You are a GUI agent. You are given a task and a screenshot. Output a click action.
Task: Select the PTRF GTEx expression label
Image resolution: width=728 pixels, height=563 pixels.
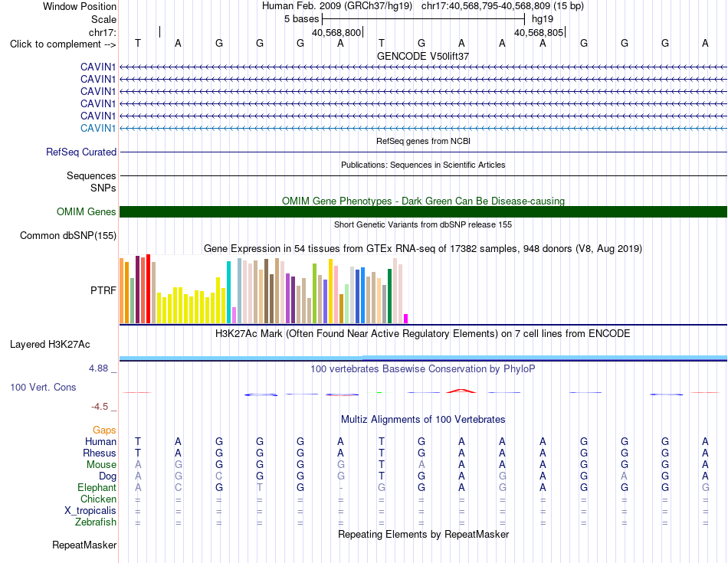[103, 290]
